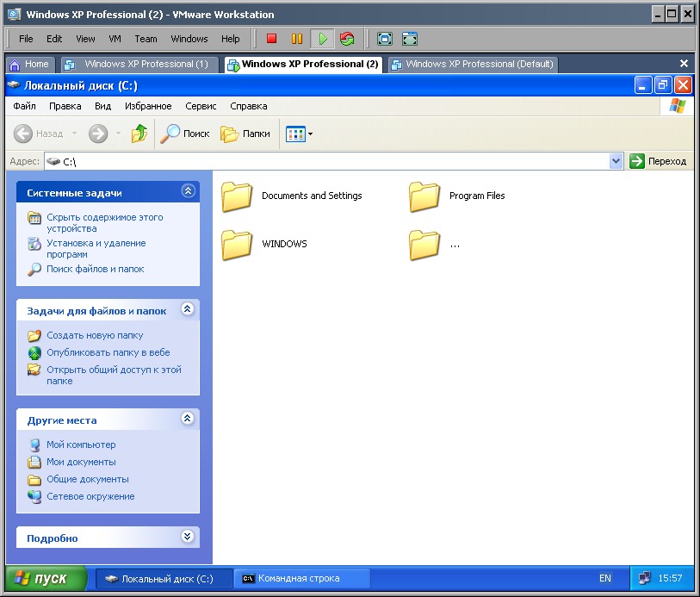Image resolution: width=700 pixels, height=597 pixels.
Task: Click Создать новую папку link
Action: point(95,335)
